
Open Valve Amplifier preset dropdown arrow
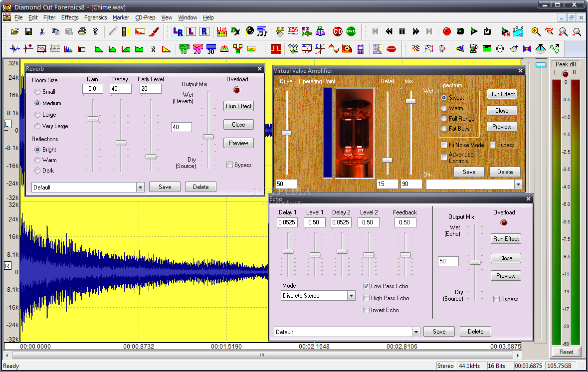coord(518,184)
